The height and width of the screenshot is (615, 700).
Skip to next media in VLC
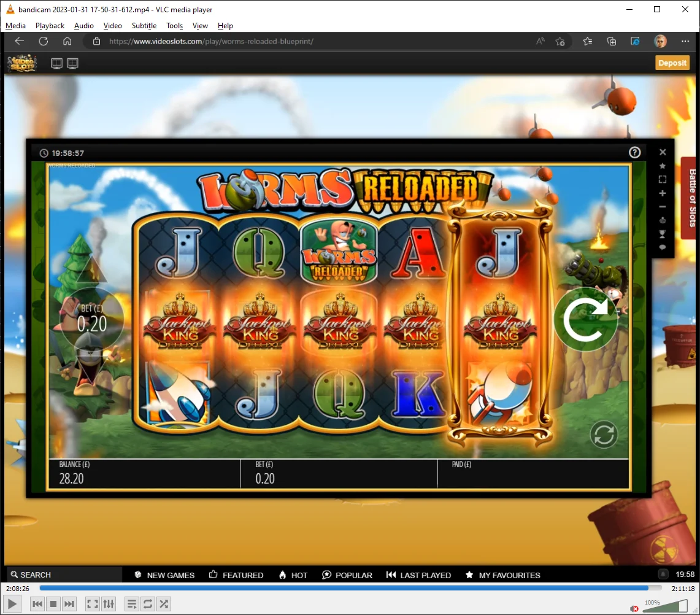(69, 605)
